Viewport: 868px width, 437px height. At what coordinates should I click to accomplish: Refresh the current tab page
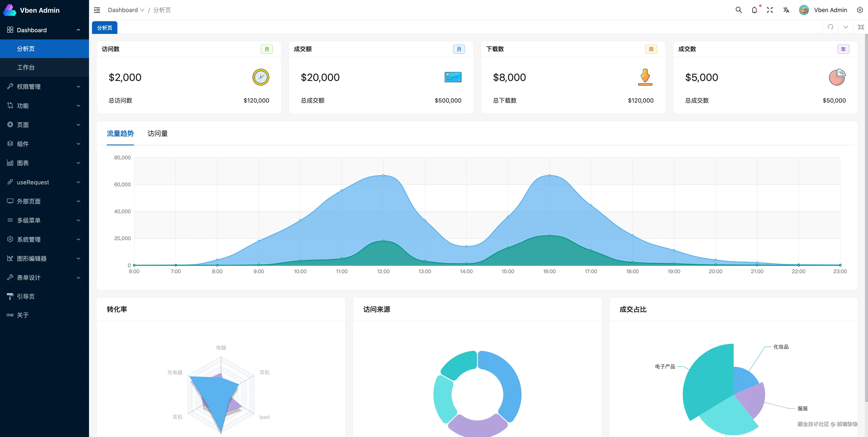(830, 27)
